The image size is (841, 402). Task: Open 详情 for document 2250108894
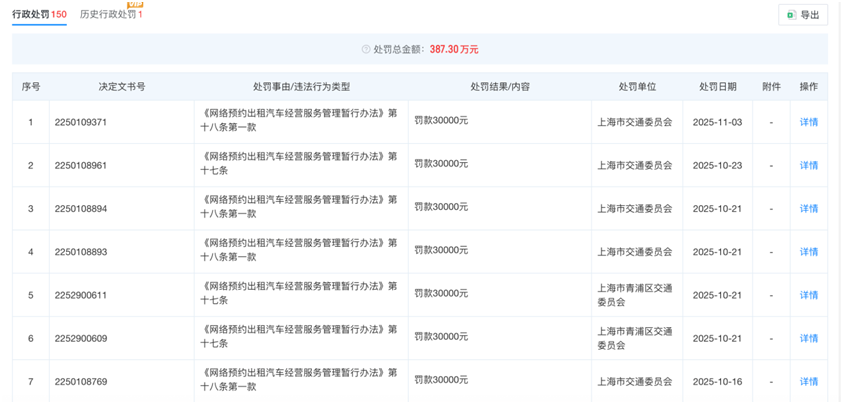point(809,209)
